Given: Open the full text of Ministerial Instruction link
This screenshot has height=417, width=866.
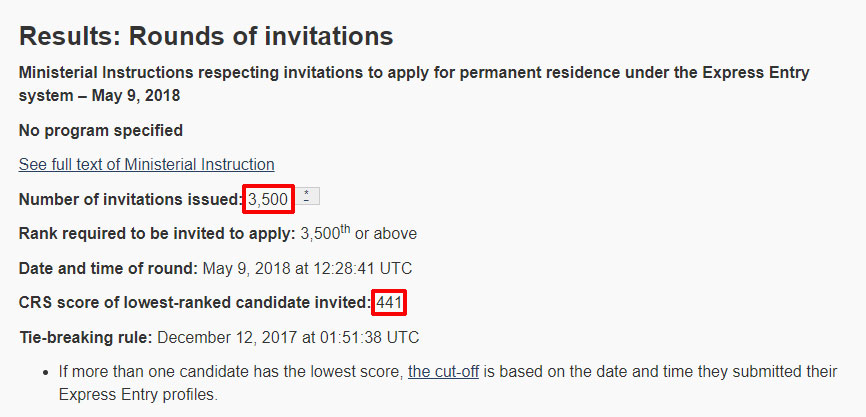Looking at the screenshot, I should 146,164.
